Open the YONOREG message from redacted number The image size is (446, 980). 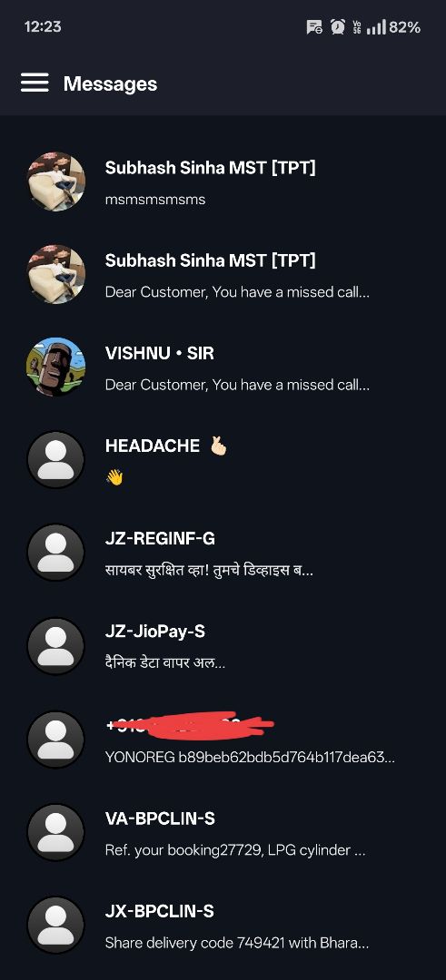[x=223, y=740]
